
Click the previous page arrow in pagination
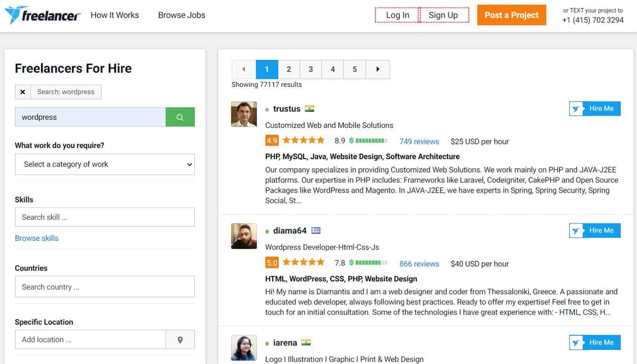243,69
